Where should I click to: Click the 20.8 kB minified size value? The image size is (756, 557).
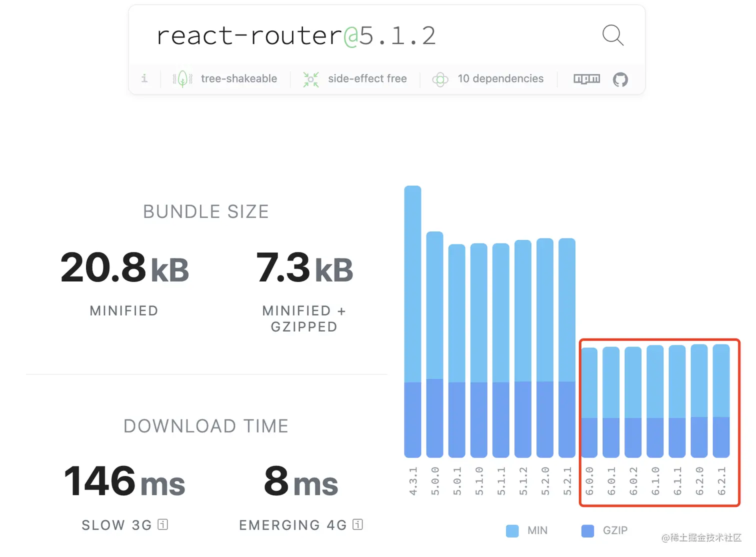pos(124,267)
